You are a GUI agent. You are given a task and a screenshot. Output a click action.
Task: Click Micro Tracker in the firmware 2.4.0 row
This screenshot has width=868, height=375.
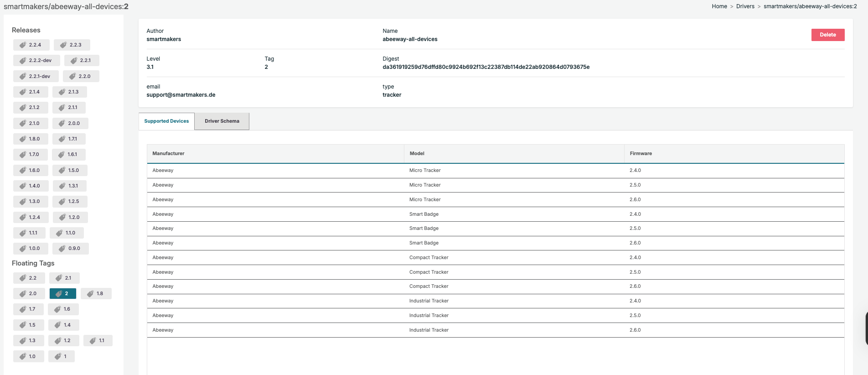point(425,170)
